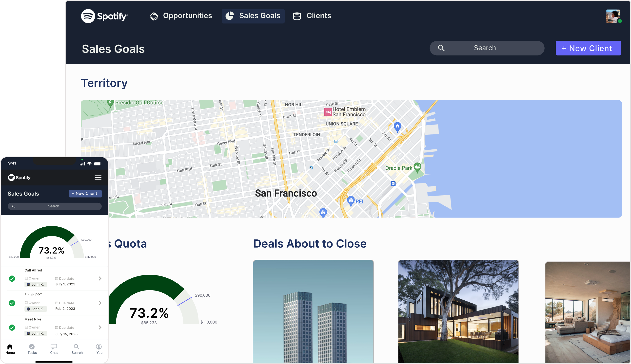
Task: Click the Call Alfred task title
Action: click(x=33, y=270)
